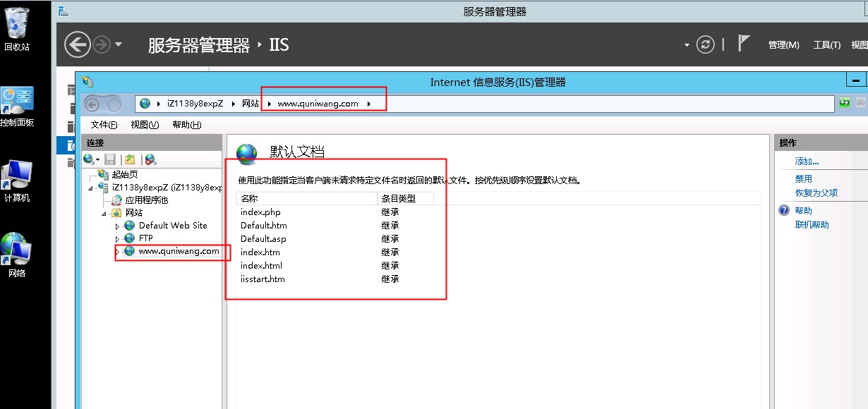Viewport: 868px width, 409px height.
Task: Click the 添加... action link
Action: pos(807,161)
